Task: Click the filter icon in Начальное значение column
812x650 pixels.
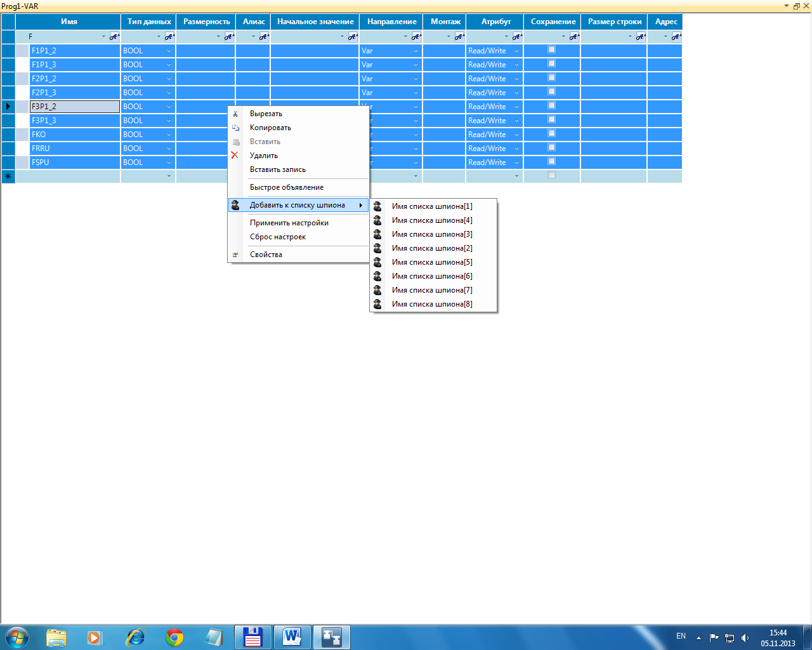Action: point(353,37)
